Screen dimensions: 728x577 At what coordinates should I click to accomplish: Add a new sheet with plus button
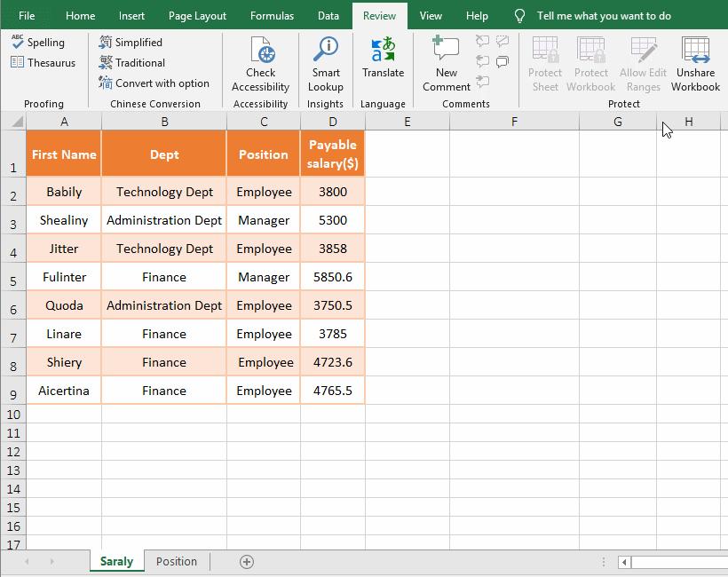247,562
